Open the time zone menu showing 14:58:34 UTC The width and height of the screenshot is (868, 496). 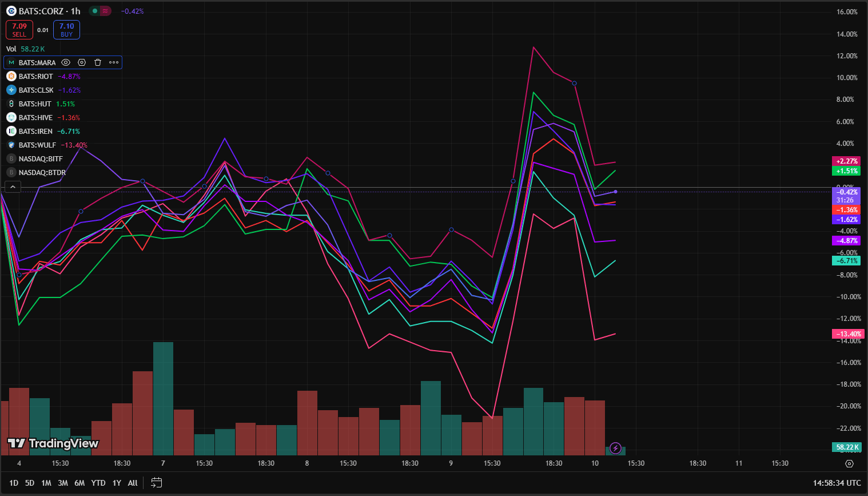pos(837,483)
